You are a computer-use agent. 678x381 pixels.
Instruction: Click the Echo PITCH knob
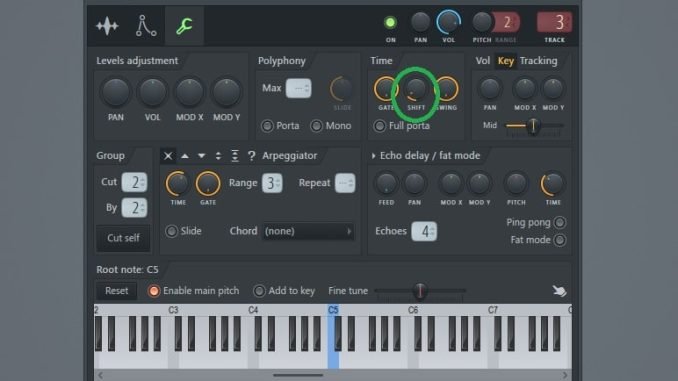click(x=516, y=184)
